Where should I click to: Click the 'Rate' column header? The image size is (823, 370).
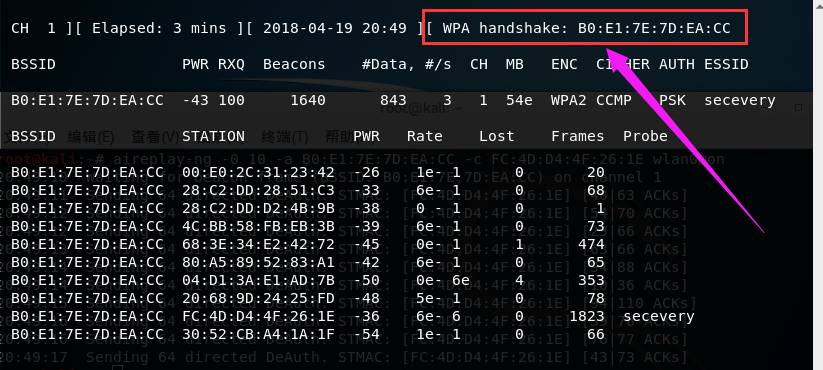point(425,136)
